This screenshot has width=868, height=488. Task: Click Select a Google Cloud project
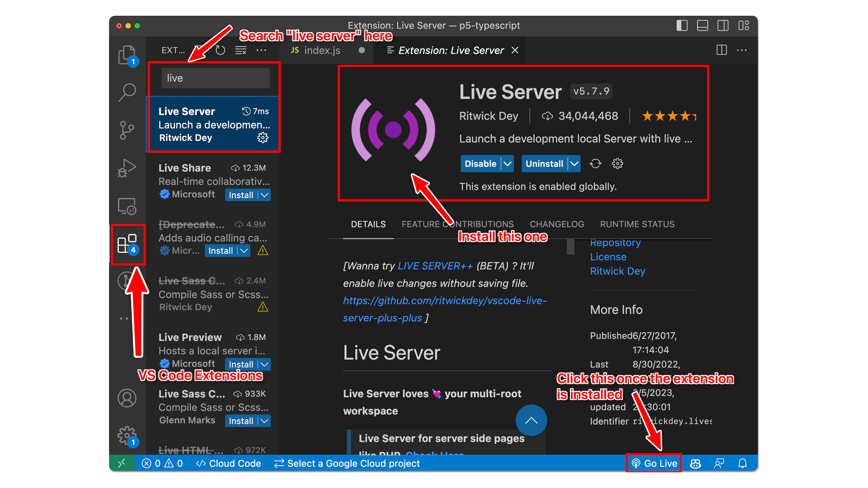pyautogui.click(x=347, y=463)
